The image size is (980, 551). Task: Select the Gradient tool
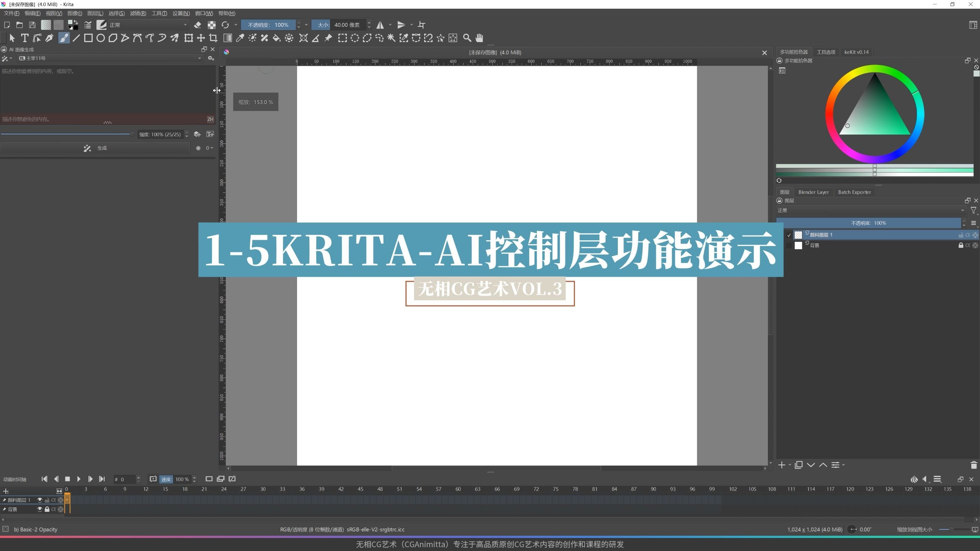click(x=228, y=38)
